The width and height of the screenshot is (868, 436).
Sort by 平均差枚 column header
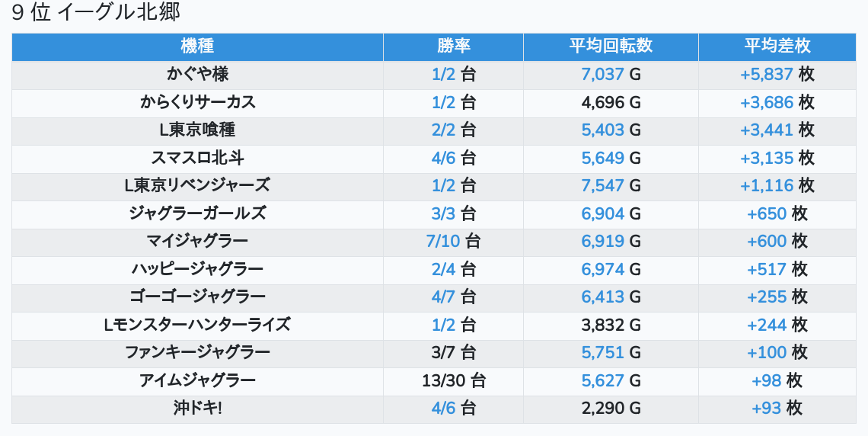[x=777, y=46]
